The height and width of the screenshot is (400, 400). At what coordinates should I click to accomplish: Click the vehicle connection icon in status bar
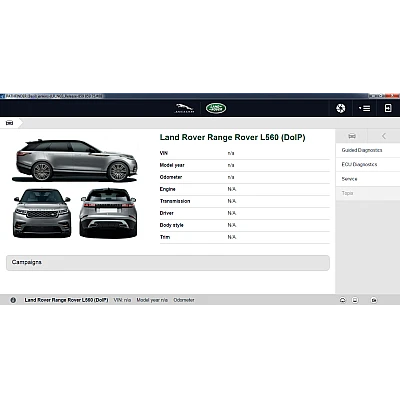(343, 300)
